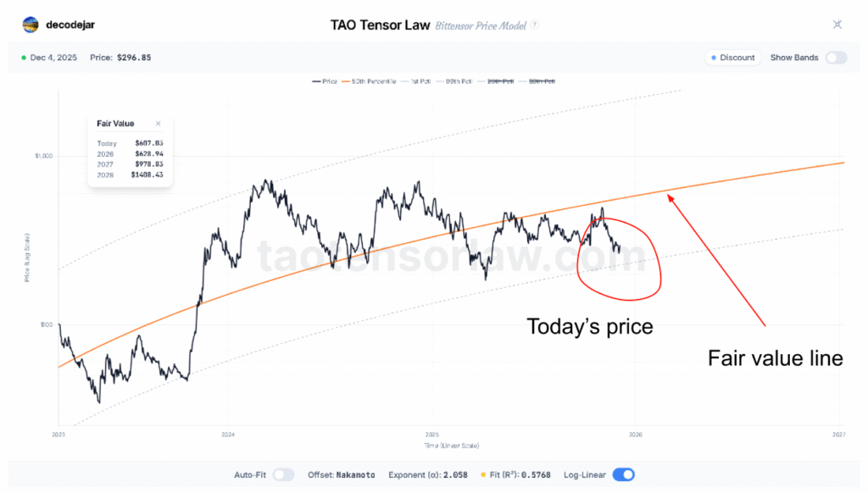Image resolution: width=868 pixels, height=493 pixels.
Task: Show the 20th Pctl legend series
Action: 497,81
